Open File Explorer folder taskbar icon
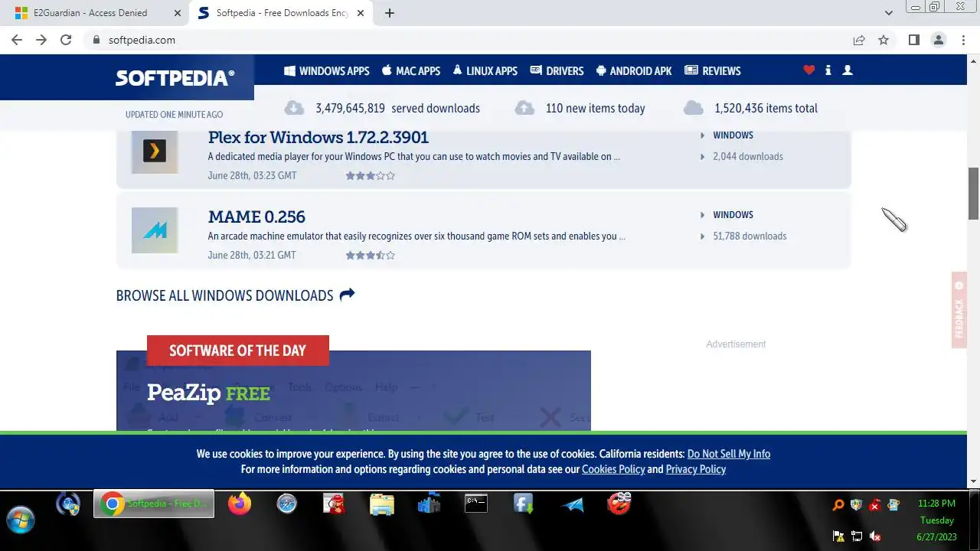980x551 pixels. 382,504
